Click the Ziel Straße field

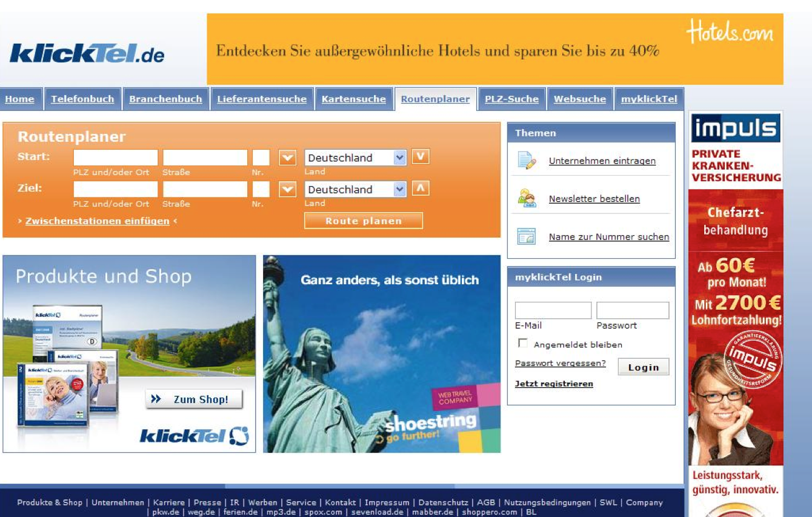coord(205,190)
